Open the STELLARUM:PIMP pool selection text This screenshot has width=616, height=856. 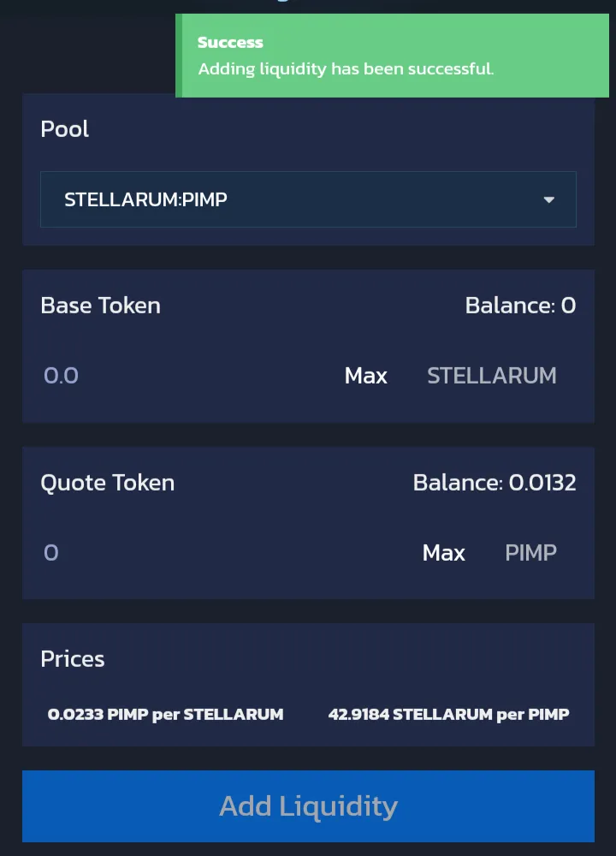(x=145, y=200)
